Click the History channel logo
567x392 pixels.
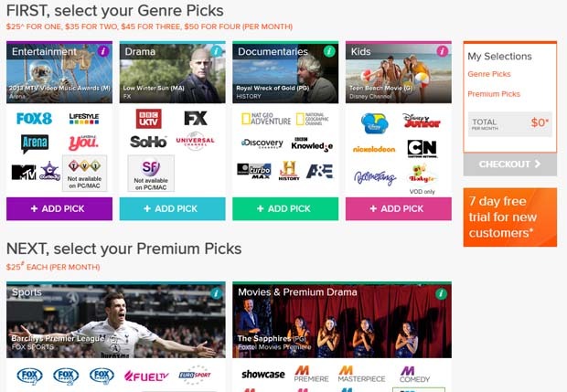289,171
